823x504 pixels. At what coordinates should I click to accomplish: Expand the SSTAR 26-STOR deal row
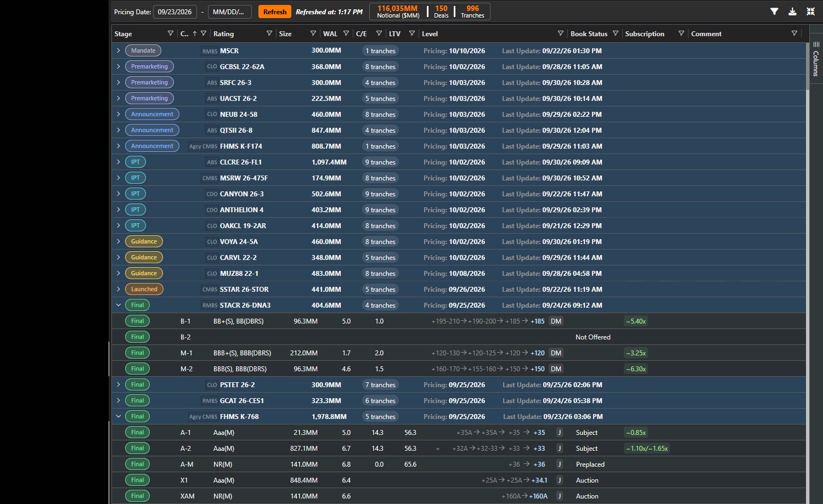(119, 289)
